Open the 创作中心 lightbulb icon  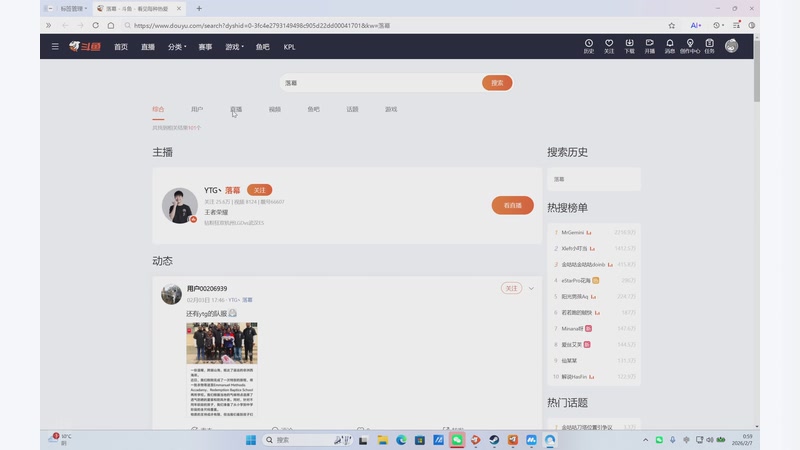tap(690, 46)
